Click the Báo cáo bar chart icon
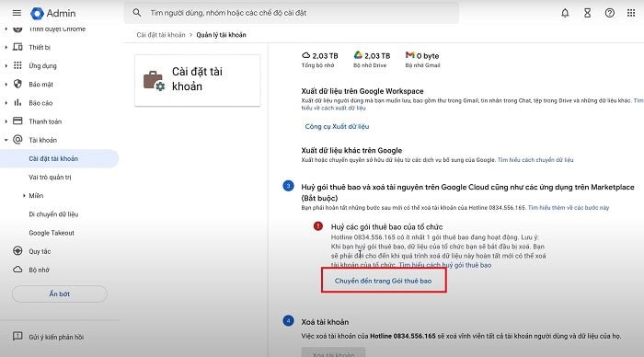Image resolution: width=644 pixels, height=357 pixels. tap(17, 103)
